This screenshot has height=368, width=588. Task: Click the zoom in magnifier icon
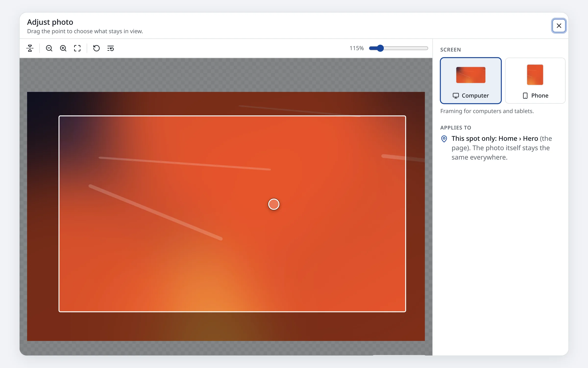(63, 48)
